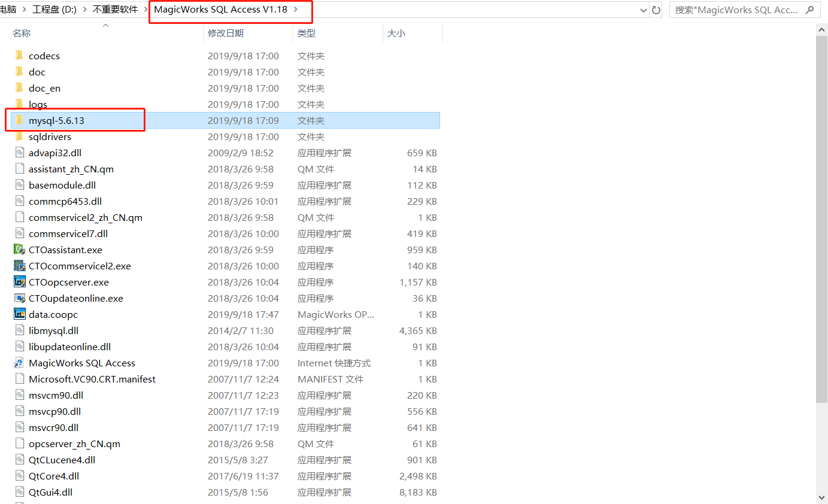This screenshot has width=828, height=504.
Task: Expand the chevron after 工程盘 (D:) in the path
Action: tap(84, 9)
